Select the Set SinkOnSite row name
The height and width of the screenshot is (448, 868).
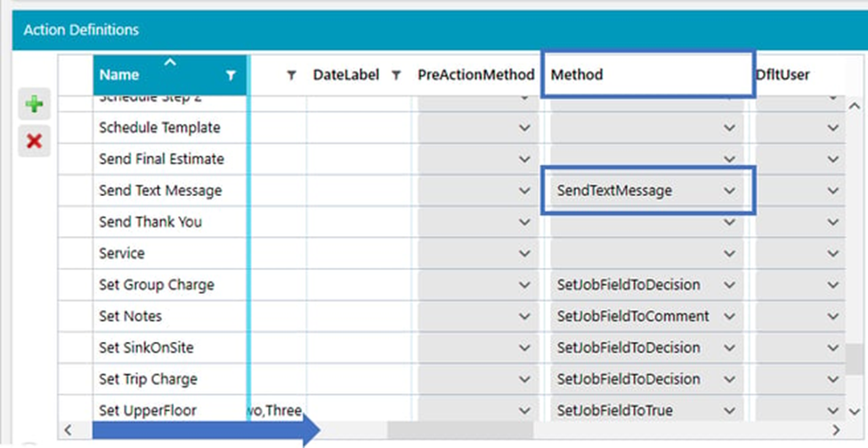click(147, 347)
